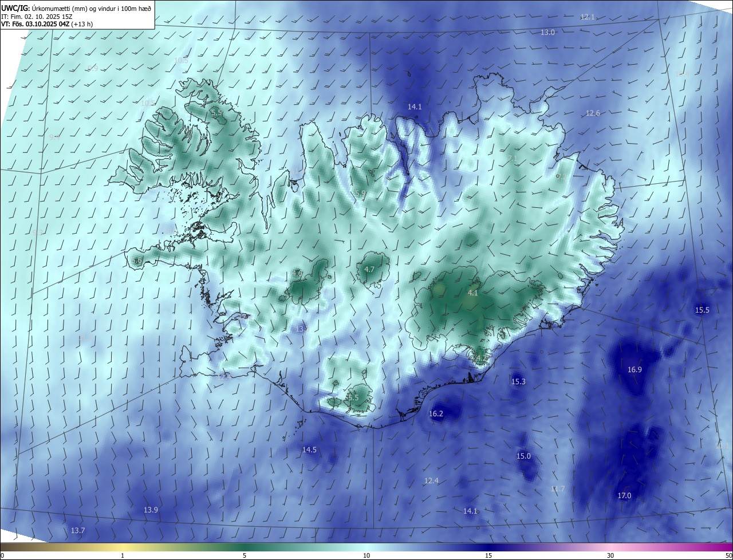This screenshot has height=560, width=733.
Task: Click the "UWC/IG: Úrkomumætti" title line
Action: click(76, 7)
